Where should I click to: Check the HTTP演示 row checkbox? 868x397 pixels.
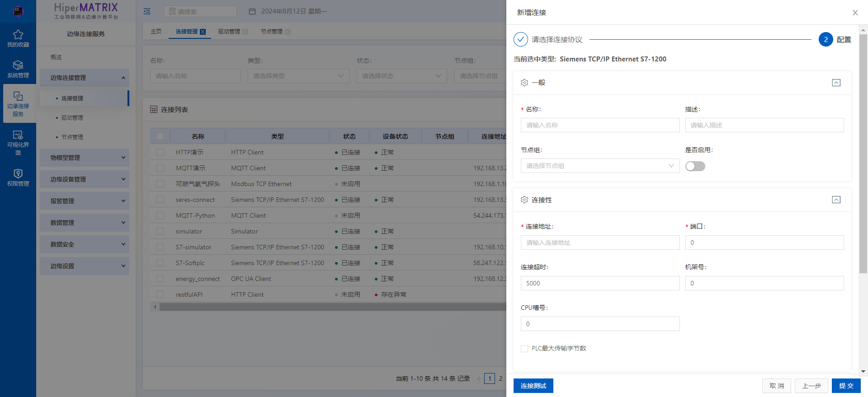(x=160, y=152)
